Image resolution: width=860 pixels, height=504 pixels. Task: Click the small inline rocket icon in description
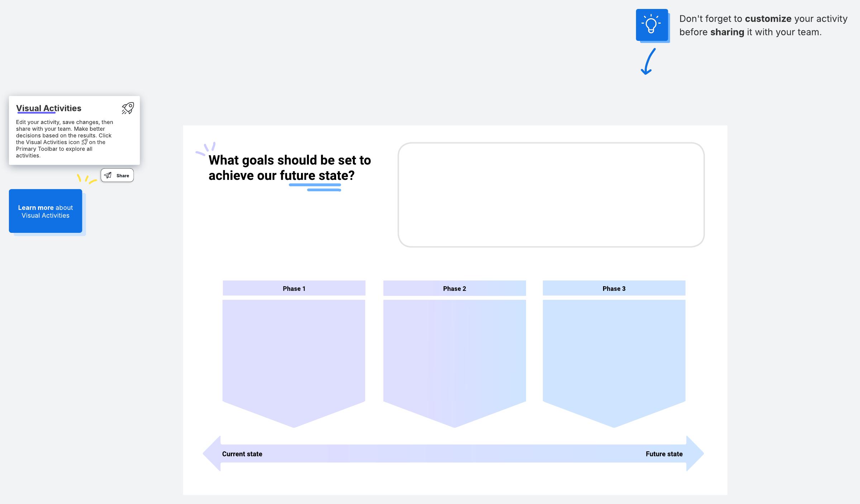point(85,142)
